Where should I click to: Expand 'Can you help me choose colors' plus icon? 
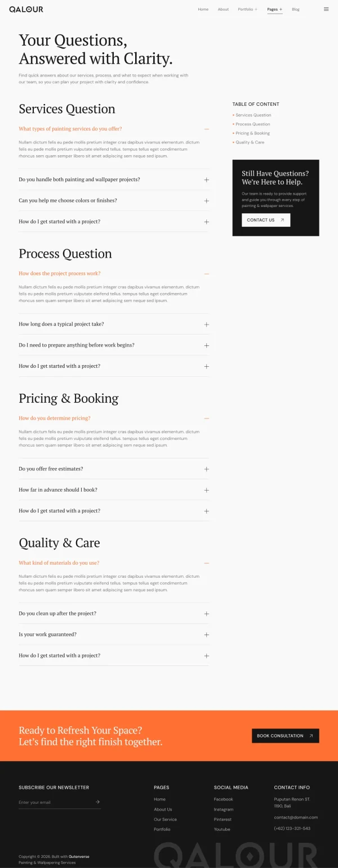coord(207,201)
